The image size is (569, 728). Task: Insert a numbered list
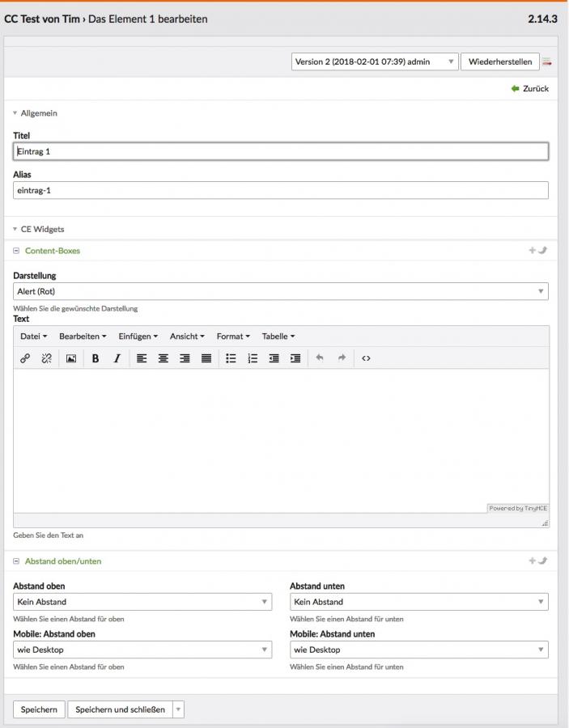[x=253, y=358]
